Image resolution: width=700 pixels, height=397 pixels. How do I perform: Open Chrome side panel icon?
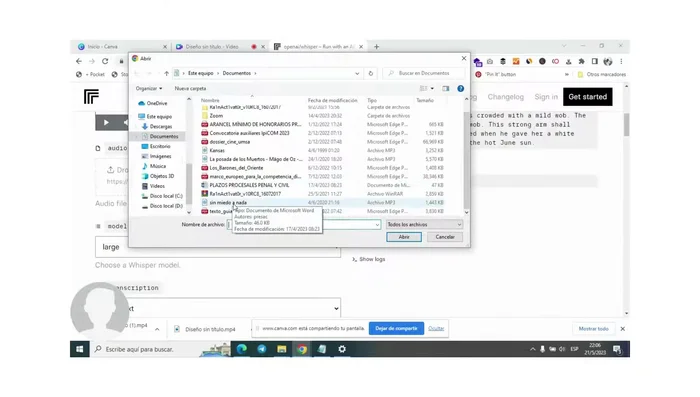595,61
